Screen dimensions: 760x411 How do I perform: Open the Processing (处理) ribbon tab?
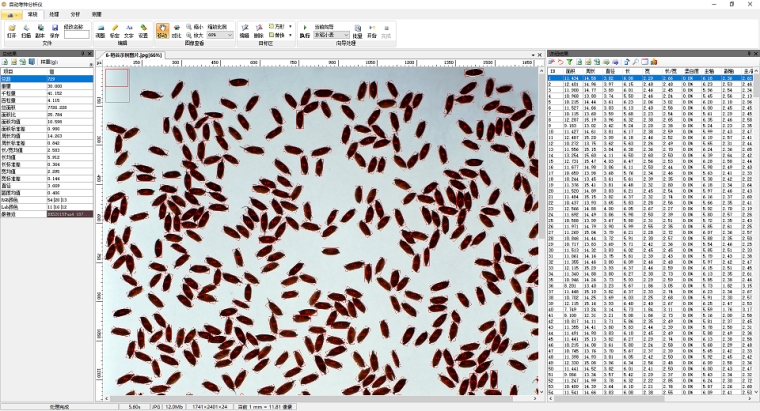point(54,14)
